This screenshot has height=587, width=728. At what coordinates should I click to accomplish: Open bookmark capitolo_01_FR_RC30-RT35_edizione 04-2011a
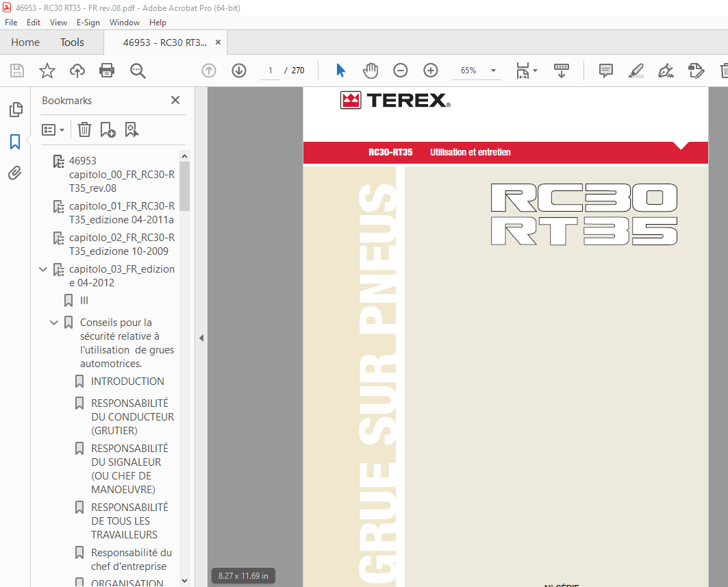coord(122,213)
